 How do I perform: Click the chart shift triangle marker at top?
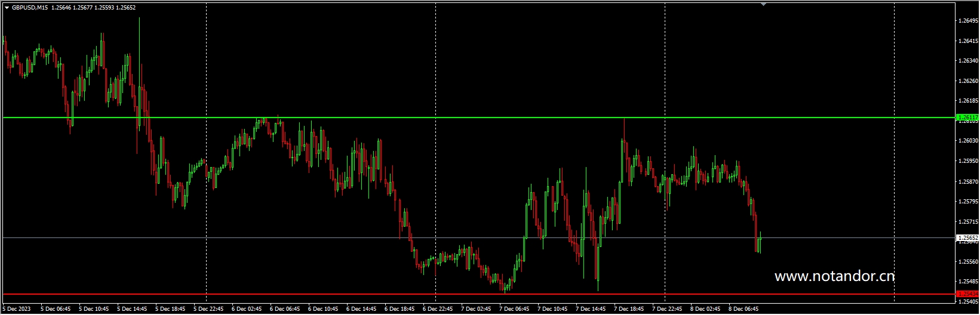(x=763, y=4)
